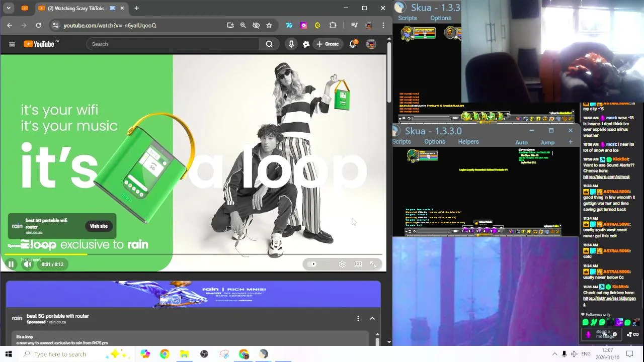Open a new Chrome tab
Screen dimensions: 644x362
tap(136, 8)
